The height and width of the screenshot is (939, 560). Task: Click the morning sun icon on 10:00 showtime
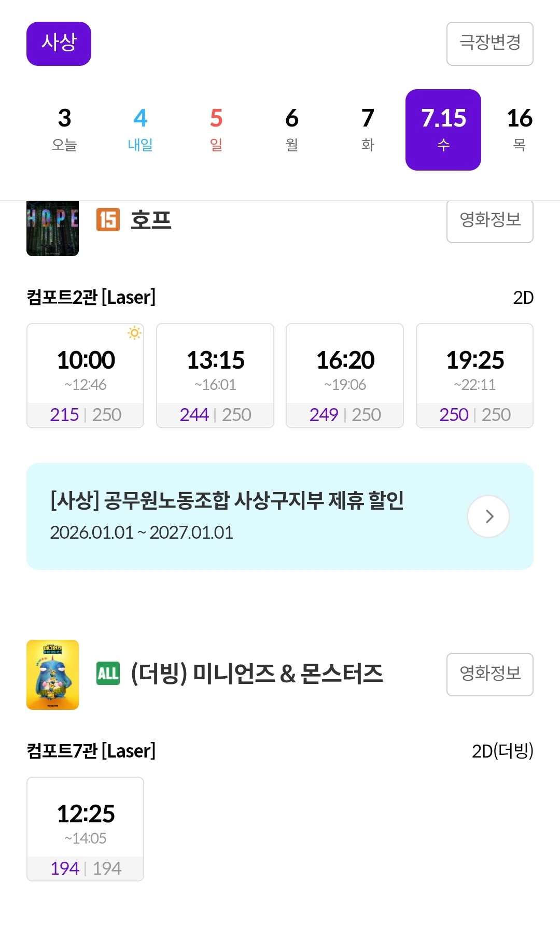[x=134, y=333]
